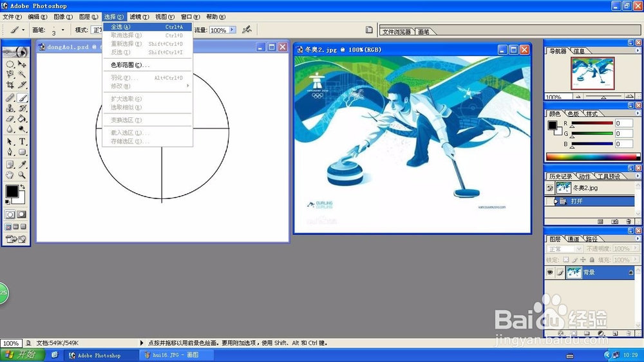Switch to Standard Screen mode

pyautogui.click(x=8, y=227)
